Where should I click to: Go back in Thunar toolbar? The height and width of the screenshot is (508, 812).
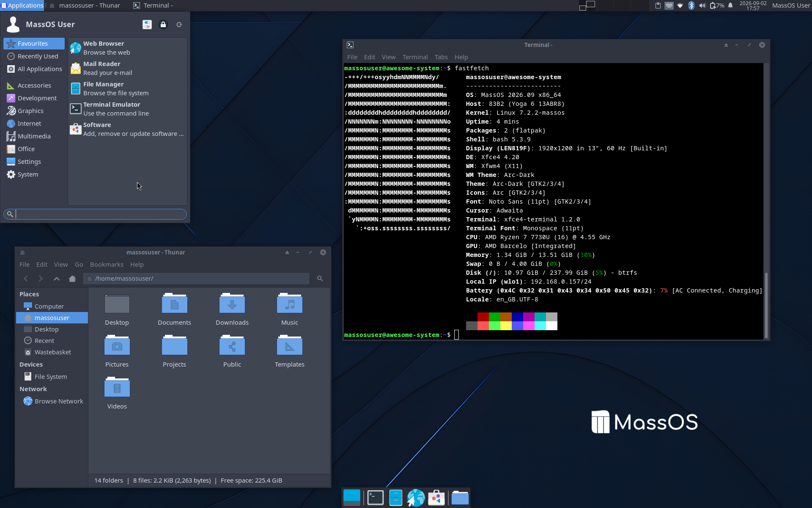coord(26,279)
